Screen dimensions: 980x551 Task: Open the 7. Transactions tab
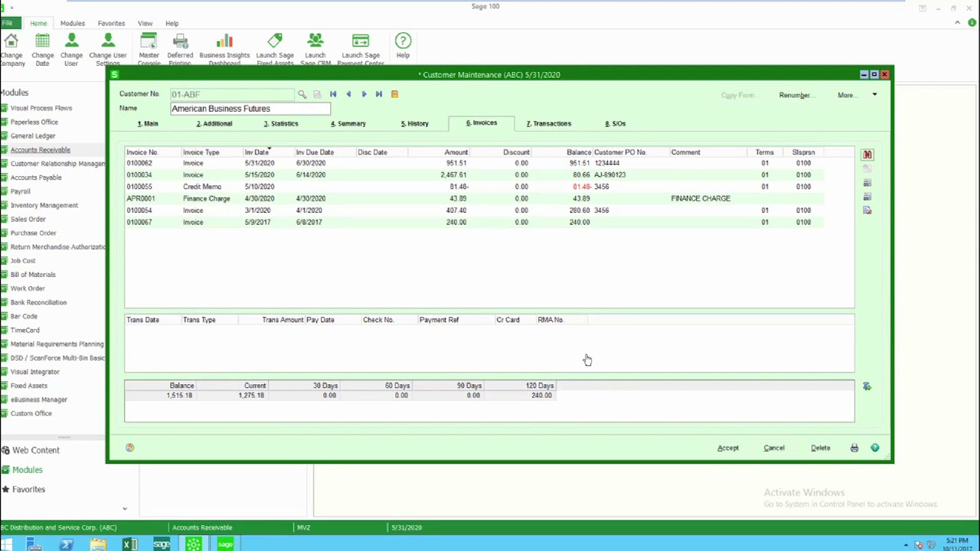[549, 123]
